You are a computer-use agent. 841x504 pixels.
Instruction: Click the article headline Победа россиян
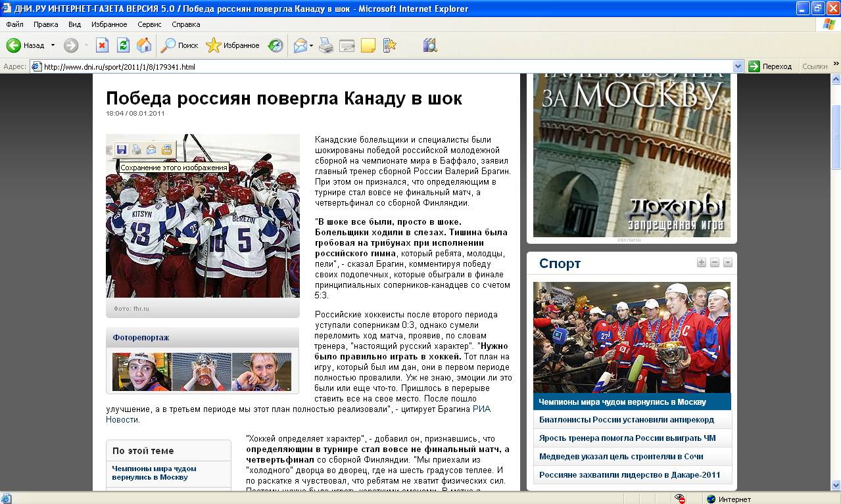(x=284, y=99)
